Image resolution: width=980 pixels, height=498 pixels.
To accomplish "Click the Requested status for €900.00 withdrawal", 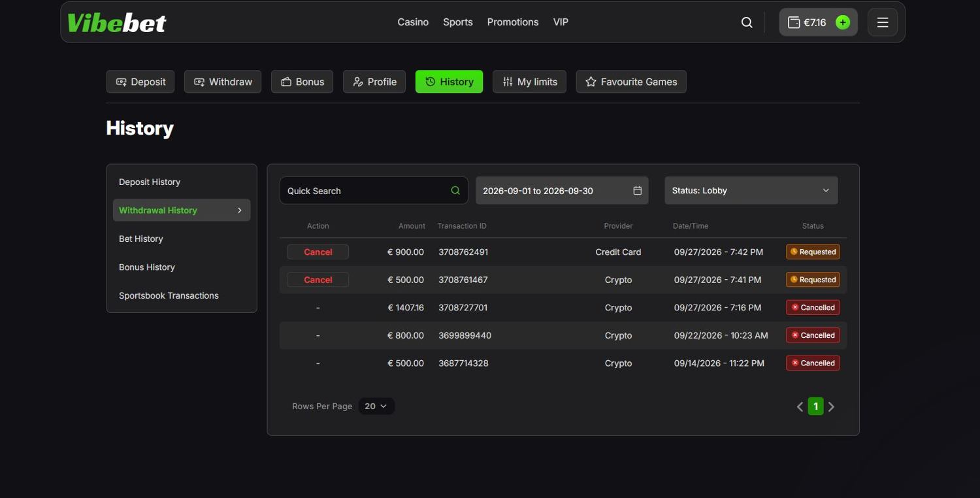I will [813, 252].
